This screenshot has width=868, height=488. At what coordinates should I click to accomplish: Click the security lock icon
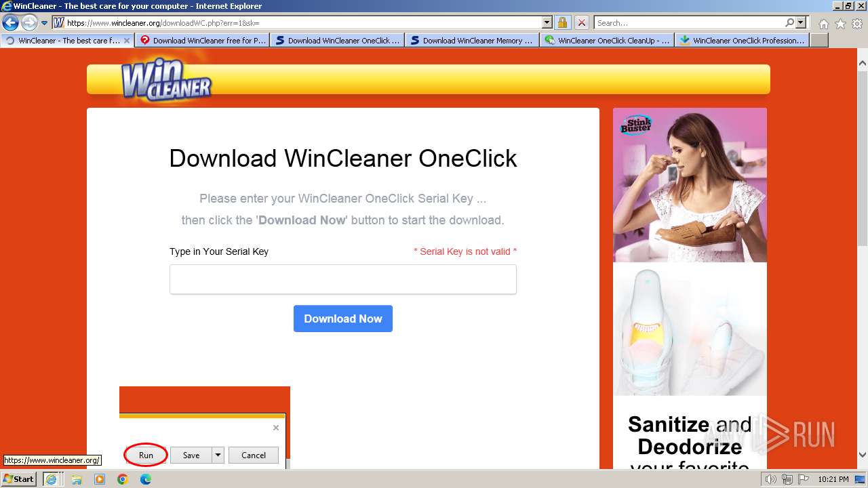coord(563,23)
